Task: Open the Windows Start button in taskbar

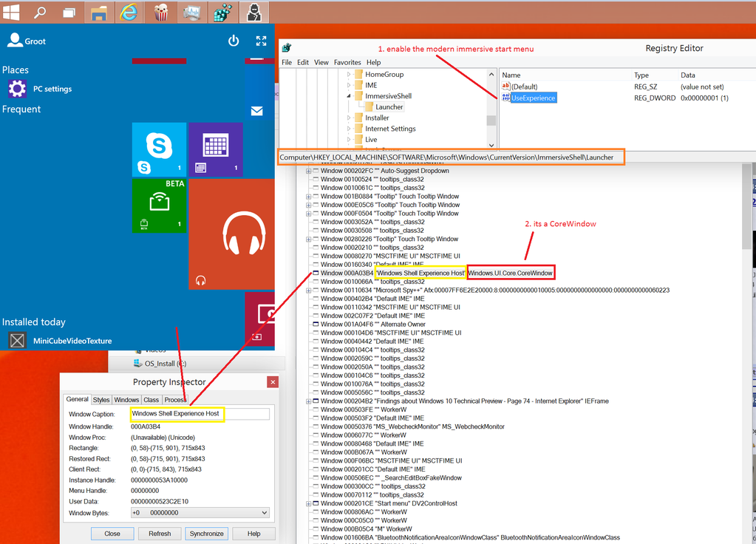Action: (x=10, y=12)
